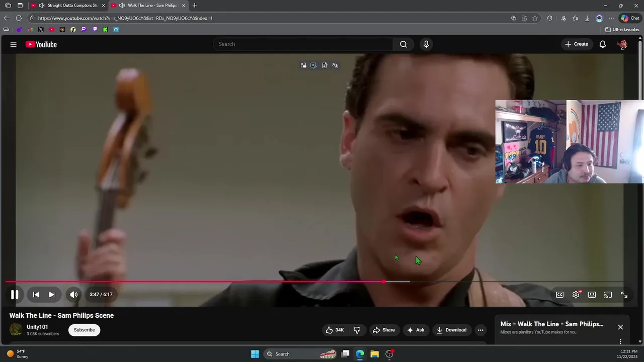Open the green Kick bookmark in favorites bar
644x362 pixels.
click(105, 30)
